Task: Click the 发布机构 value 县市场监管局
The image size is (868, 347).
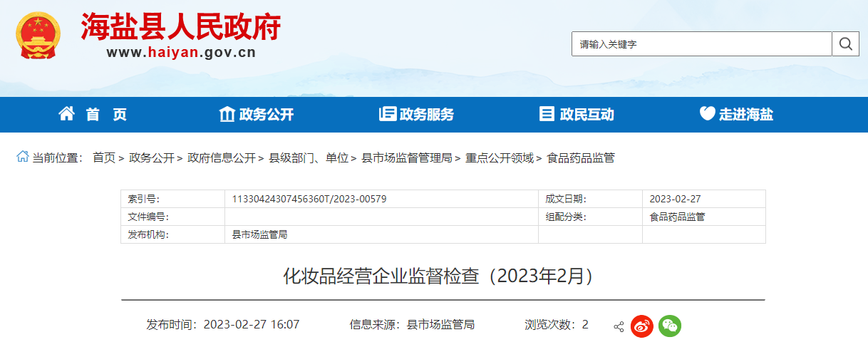Action: (259, 234)
